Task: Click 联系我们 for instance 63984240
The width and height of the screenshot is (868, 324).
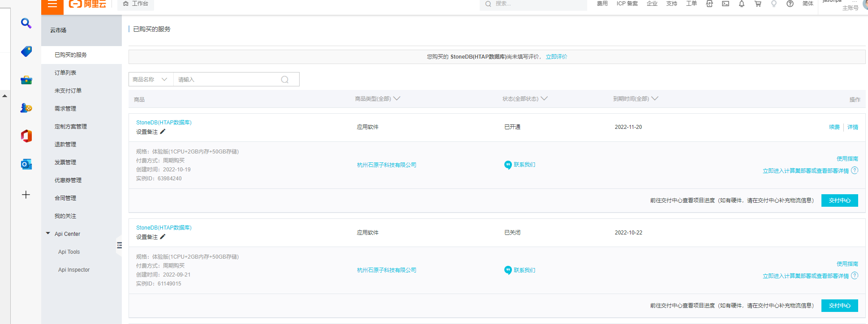Action: tap(520, 165)
